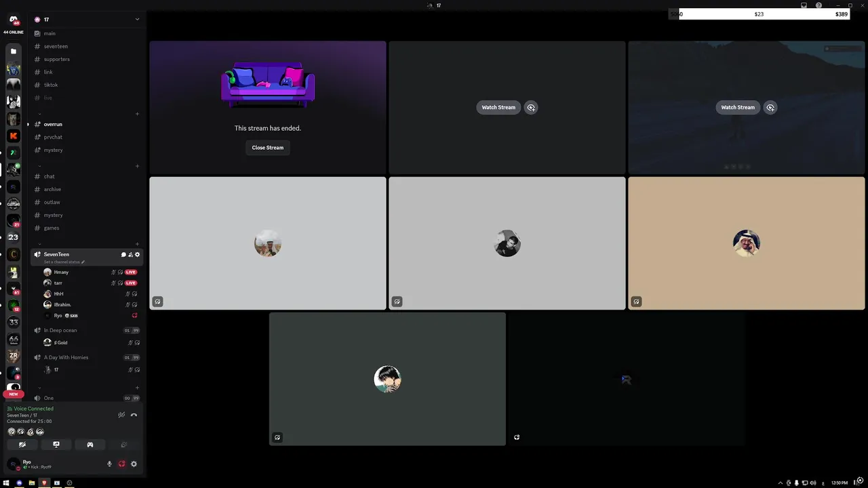This screenshot has width=868, height=488.
Task: Toggle deafen headphones icon
Action: 121,464
